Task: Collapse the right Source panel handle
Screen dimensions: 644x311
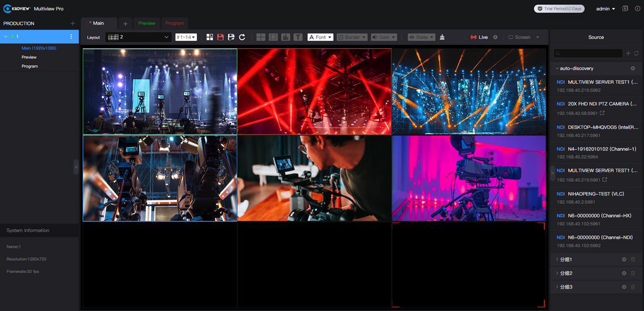Action: pyautogui.click(x=553, y=172)
